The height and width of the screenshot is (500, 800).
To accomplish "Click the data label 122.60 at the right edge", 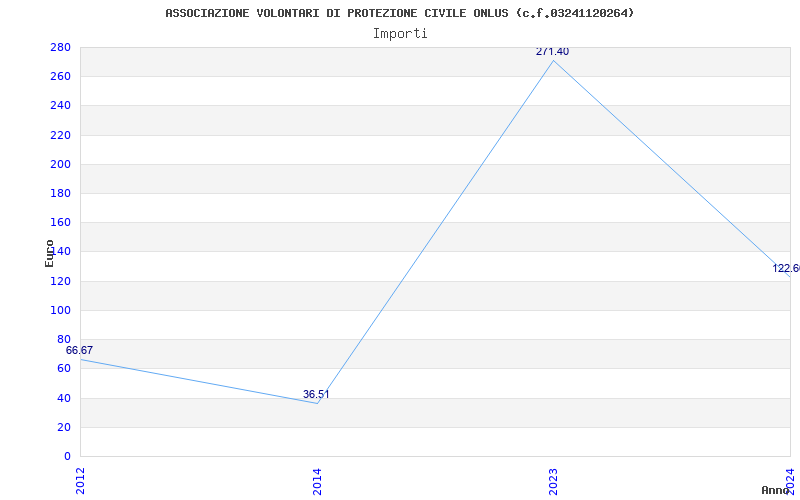I will [786, 268].
